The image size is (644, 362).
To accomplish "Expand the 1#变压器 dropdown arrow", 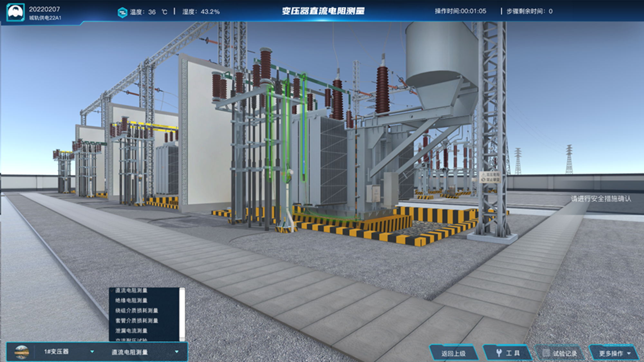I will coord(92,352).
